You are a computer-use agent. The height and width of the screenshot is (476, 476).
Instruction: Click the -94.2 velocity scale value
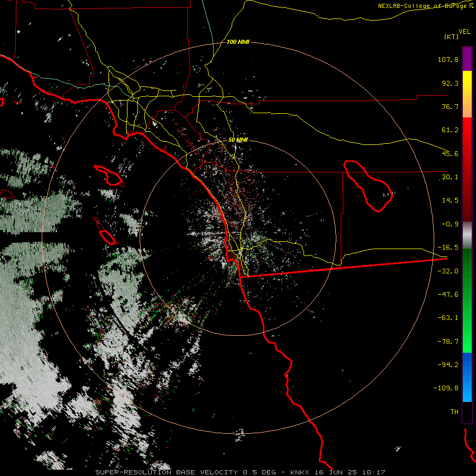[448, 365]
